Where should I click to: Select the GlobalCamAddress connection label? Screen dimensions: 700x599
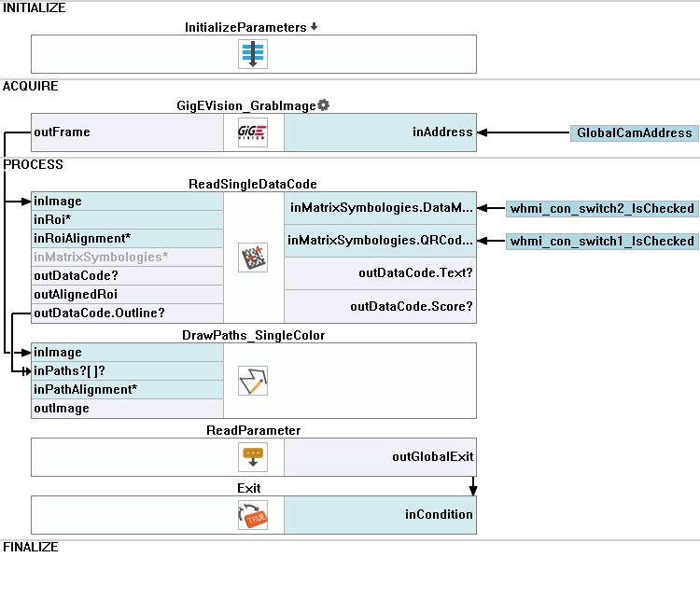[635, 132]
